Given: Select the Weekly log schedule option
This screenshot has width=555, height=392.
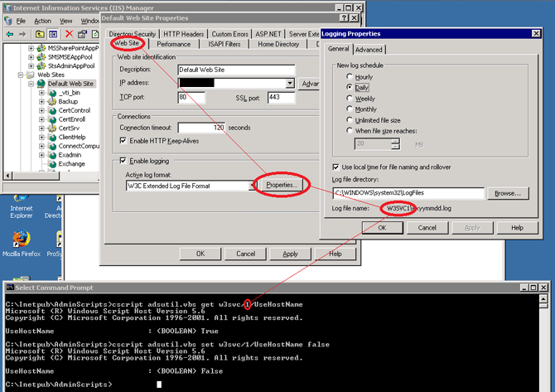Looking at the screenshot, I should pyautogui.click(x=350, y=98).
